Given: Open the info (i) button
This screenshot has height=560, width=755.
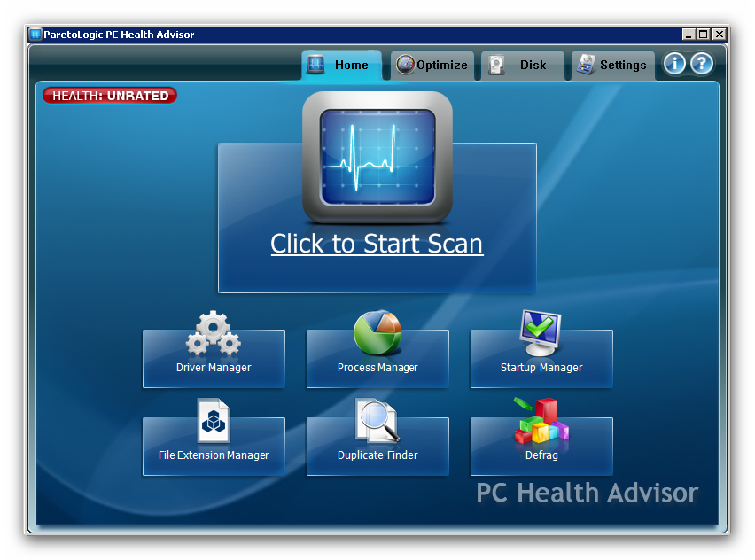Looking at the screenshot, I should [x=674, y=64].
